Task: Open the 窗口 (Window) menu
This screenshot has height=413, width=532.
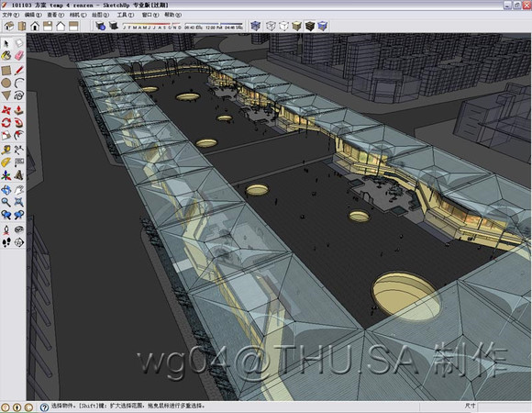Action: click(x=150, y=15)
